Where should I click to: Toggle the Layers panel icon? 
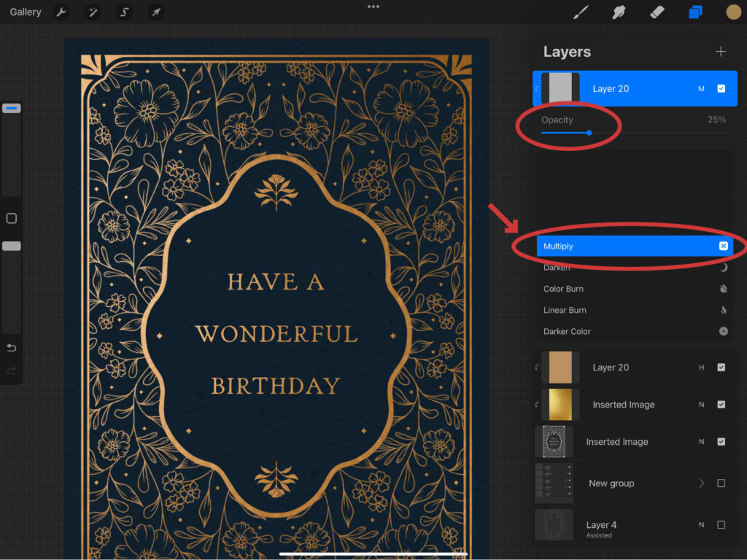click(695, 12)
